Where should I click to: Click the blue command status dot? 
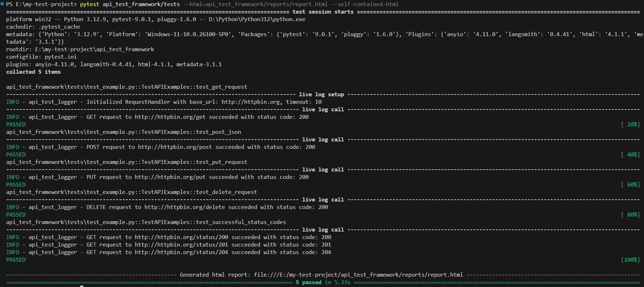pyautogui.click(x=2, y=4)
